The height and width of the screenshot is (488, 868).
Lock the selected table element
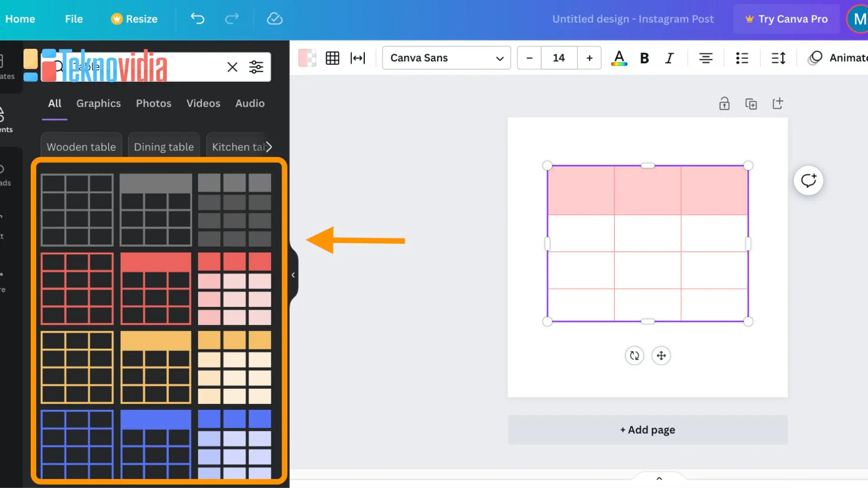pyautogui.click(x=724, y=103)
